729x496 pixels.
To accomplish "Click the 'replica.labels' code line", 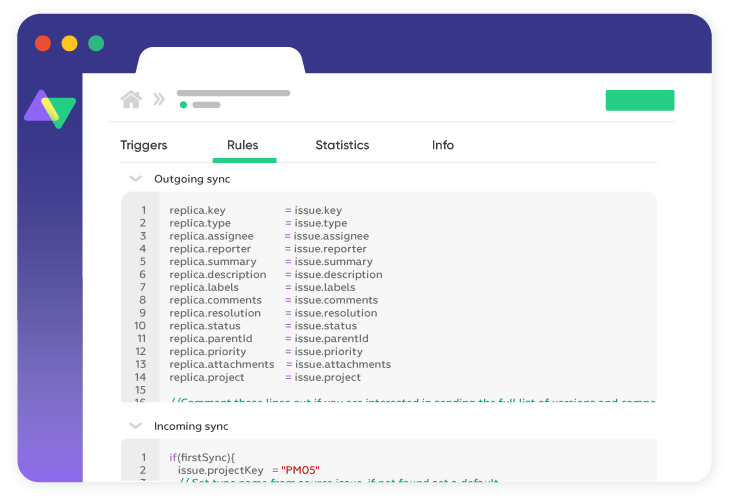I will pos(262,287).
